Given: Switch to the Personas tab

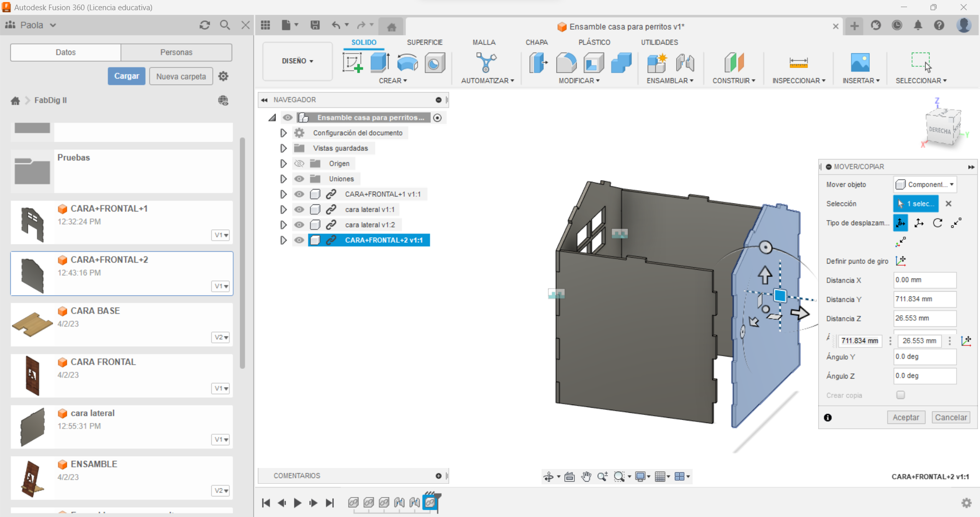Looking at the screenshot, I should [176, 52].
